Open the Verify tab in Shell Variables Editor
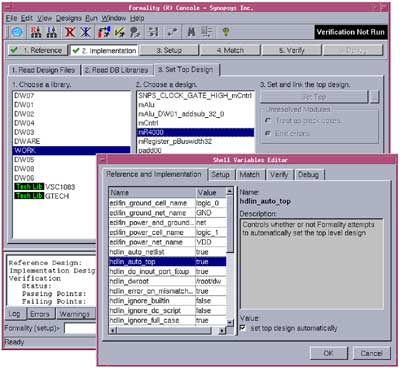This screenshot has width=400, height=378. (279, 174)
